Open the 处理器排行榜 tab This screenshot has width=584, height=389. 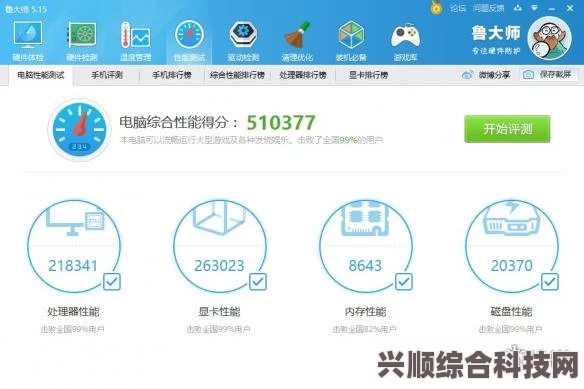coord(303,75)
